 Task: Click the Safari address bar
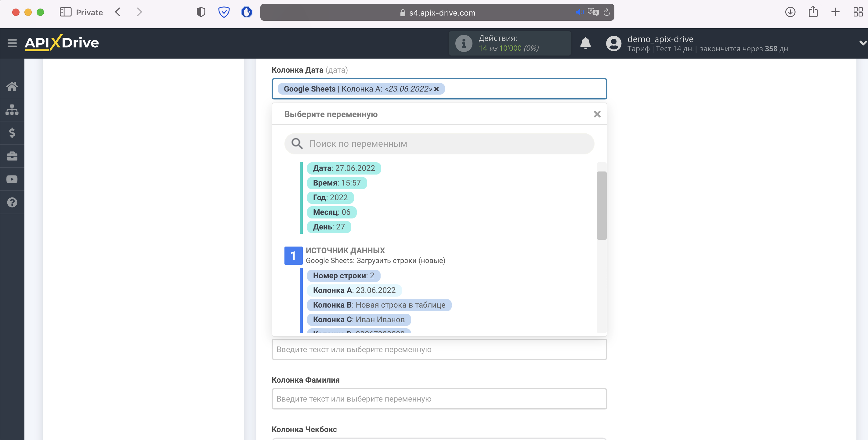(x=437, y=12)
